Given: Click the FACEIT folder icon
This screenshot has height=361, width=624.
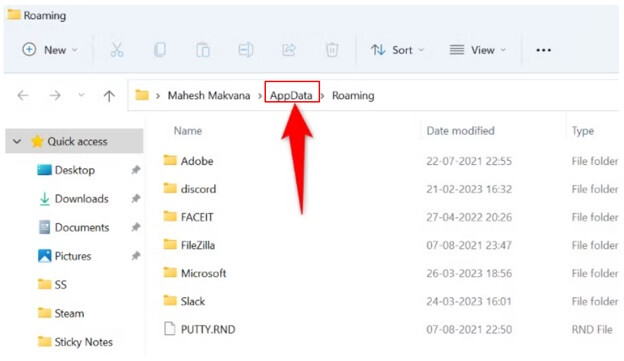Looking at the screenshot, I should coord(170,216).
